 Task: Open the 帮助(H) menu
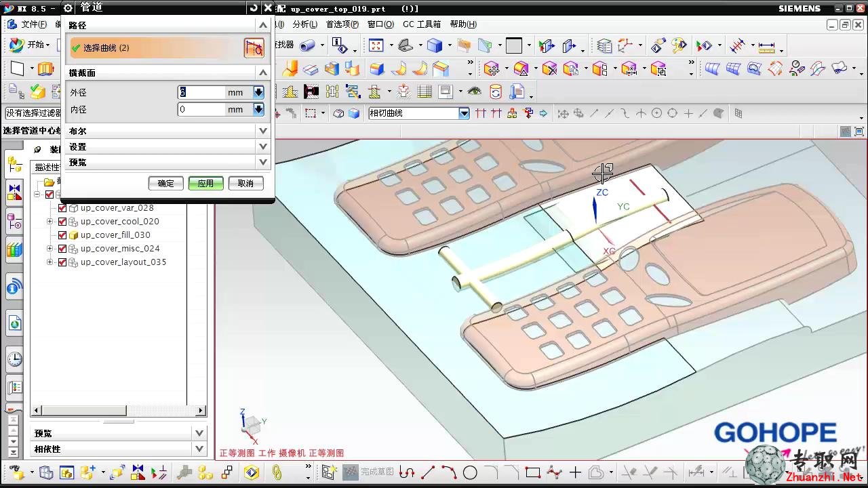pyautogui.click(x=463, y=24)
